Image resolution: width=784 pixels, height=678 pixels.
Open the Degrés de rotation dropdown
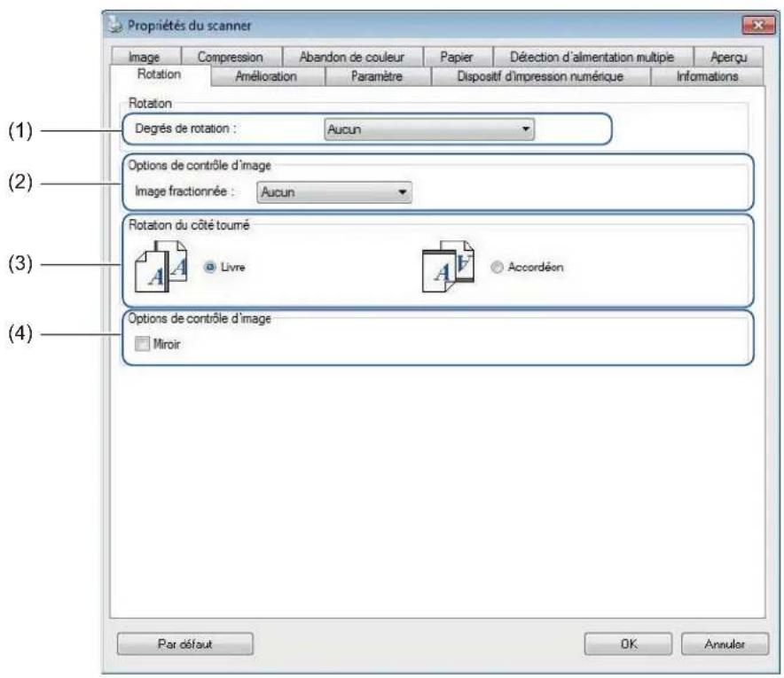click(429, 129)
